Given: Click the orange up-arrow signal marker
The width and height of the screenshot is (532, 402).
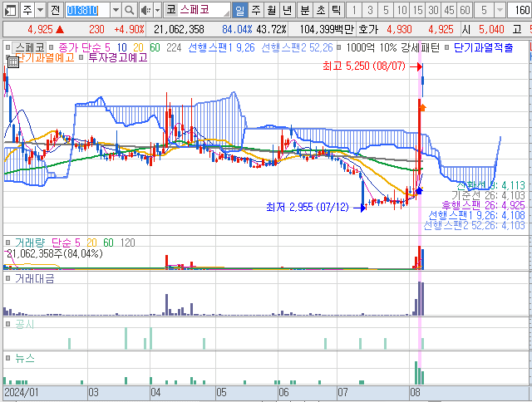Looking at the screenshot, I should (422, 108).
